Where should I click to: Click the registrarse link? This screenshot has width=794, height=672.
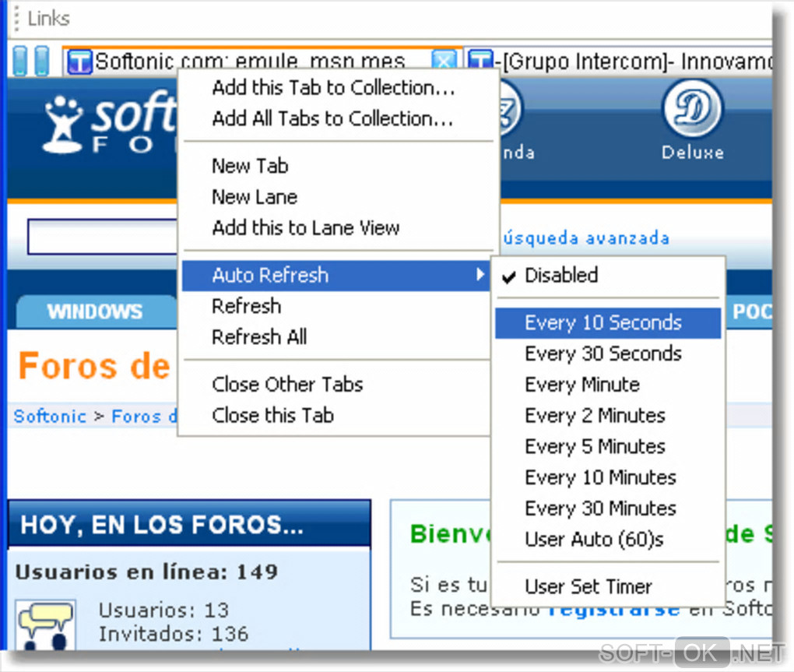[x=613, y=610]
